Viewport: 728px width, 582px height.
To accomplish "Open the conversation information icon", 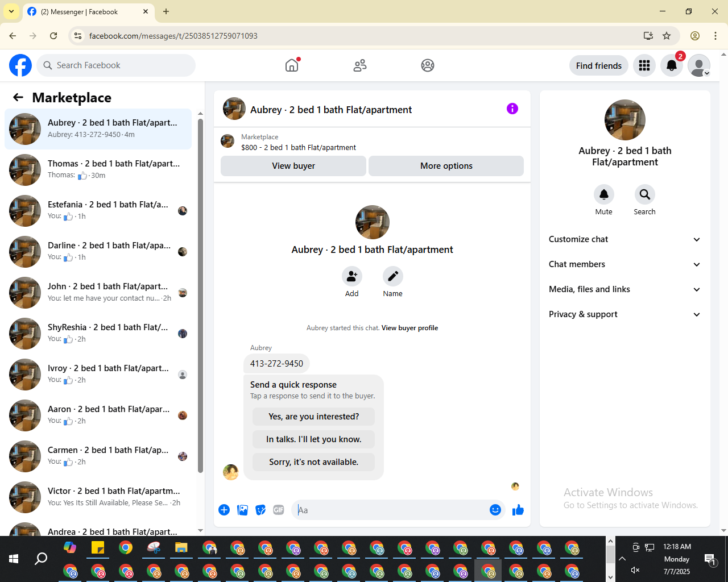I will coord(512,109).
